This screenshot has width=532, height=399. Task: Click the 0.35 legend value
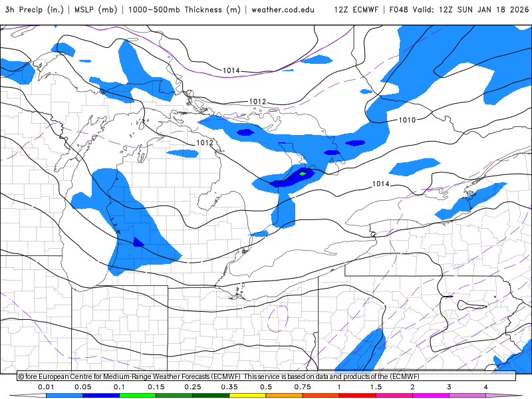point(229,387)
